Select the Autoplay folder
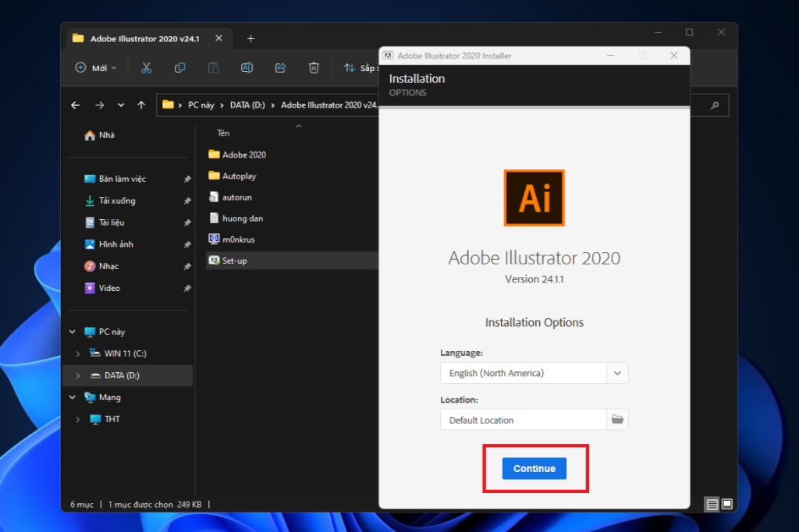This screenshot has width=799, height=532. pyautogui.click(x=239, y=176)
